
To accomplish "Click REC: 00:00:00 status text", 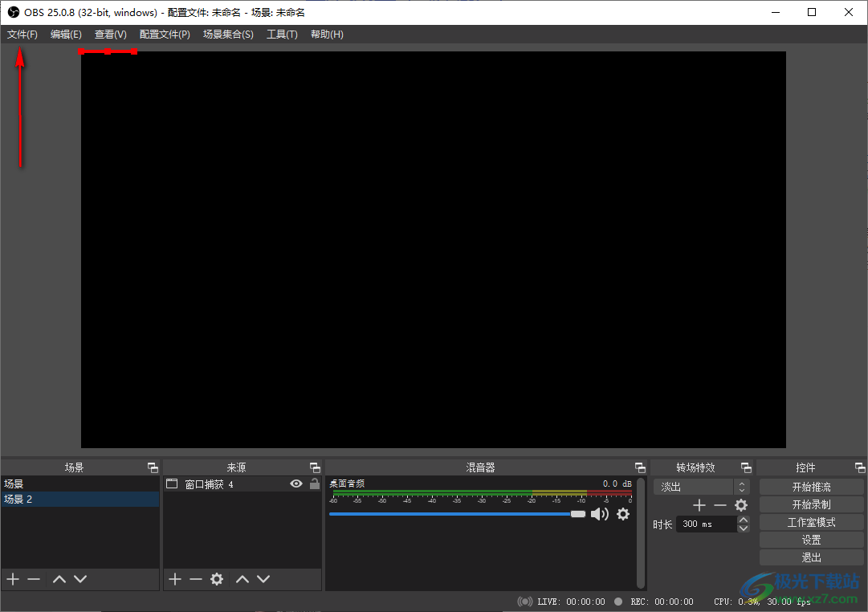I will [662, 602].
